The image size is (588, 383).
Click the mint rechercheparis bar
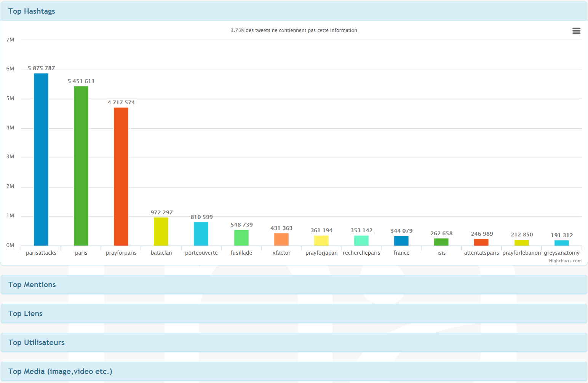pos(361,241)
